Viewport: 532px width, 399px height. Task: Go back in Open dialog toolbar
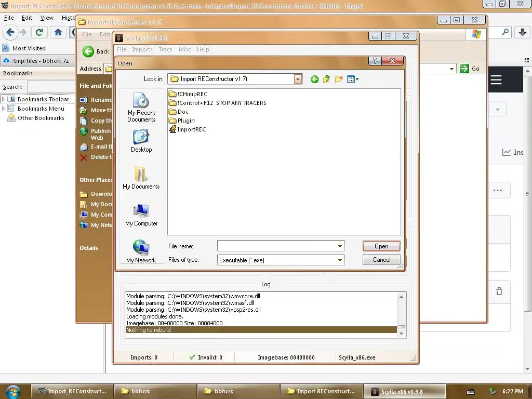pyautogui.click(x=314, y=79)
